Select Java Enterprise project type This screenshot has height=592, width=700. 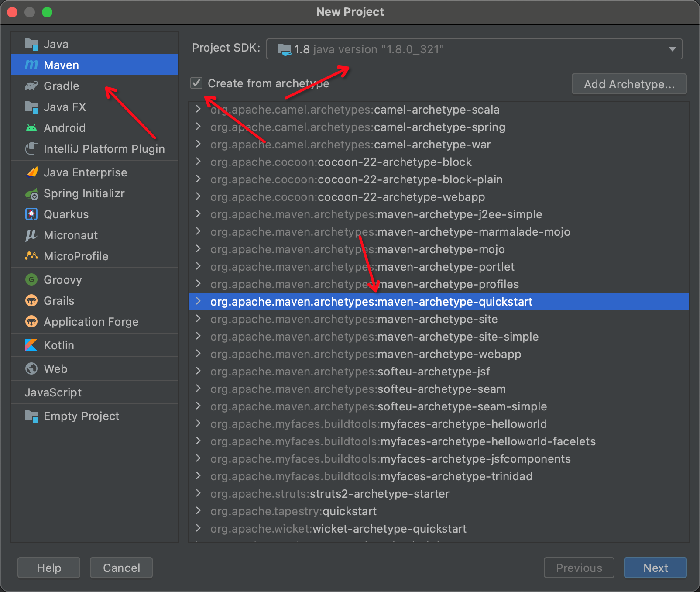click(94, 172)
